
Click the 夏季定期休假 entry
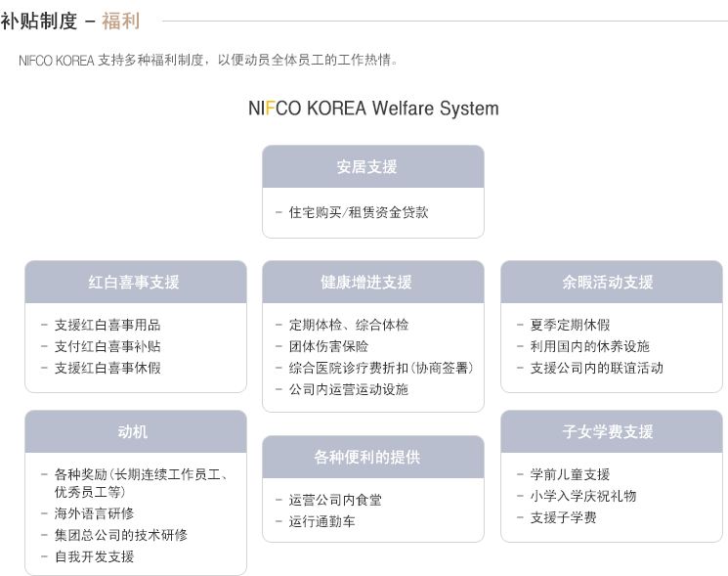point(570,325)
